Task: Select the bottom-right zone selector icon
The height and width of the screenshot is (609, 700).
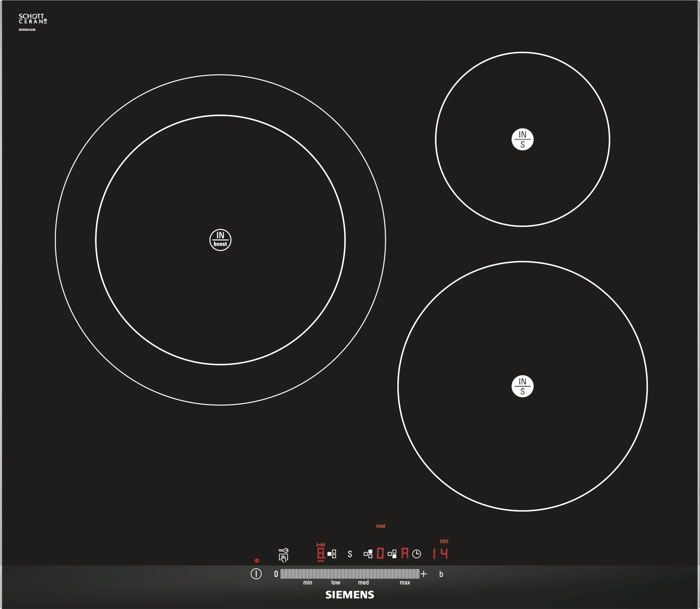Action: click(x=392, y=554)
